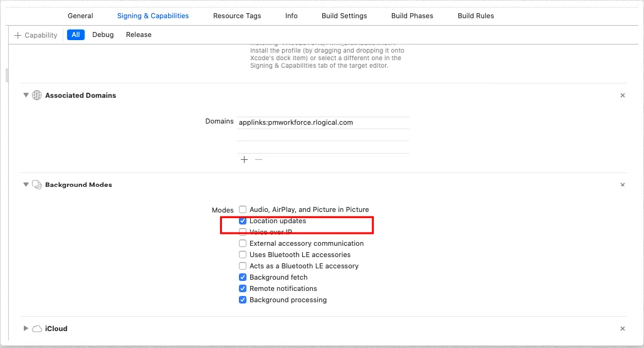Select the applinks:pmworkforce.rlogical.com domain entry
This screenshot has width=644, height=348.
(x=296, y=122)
